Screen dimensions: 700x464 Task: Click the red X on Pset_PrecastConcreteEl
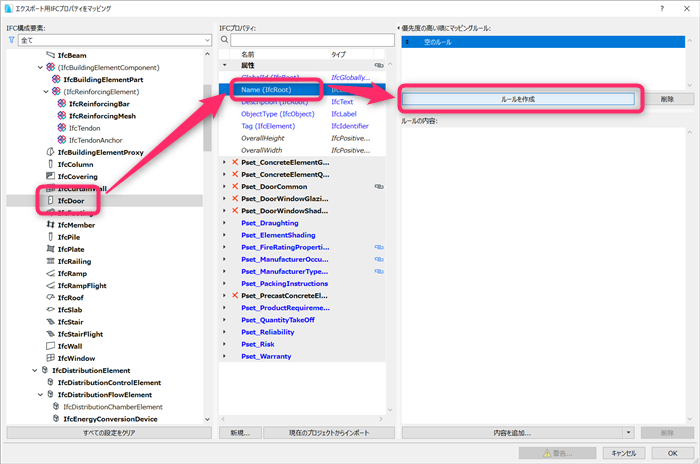tap(235, 295)
